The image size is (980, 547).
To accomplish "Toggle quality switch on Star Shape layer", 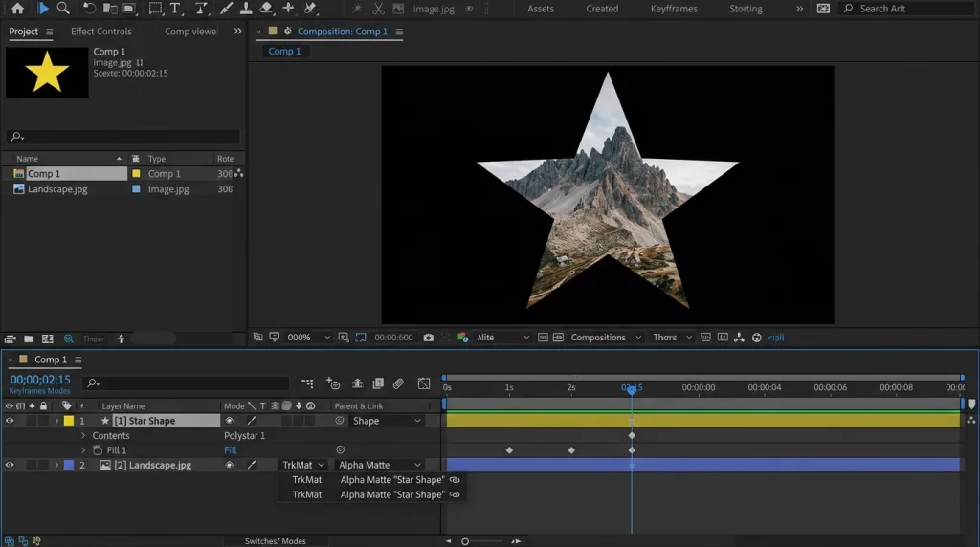I will [x=252, y=421].
